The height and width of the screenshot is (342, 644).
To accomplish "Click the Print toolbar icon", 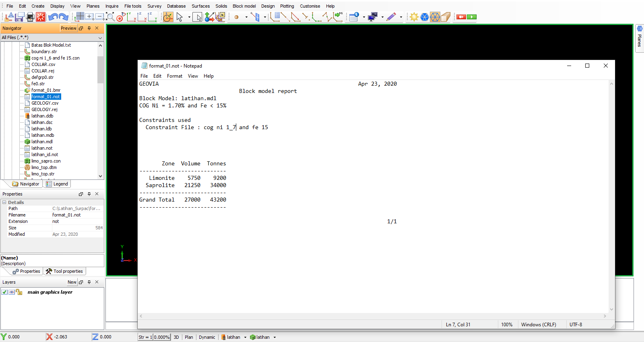I will pos(30,17).
